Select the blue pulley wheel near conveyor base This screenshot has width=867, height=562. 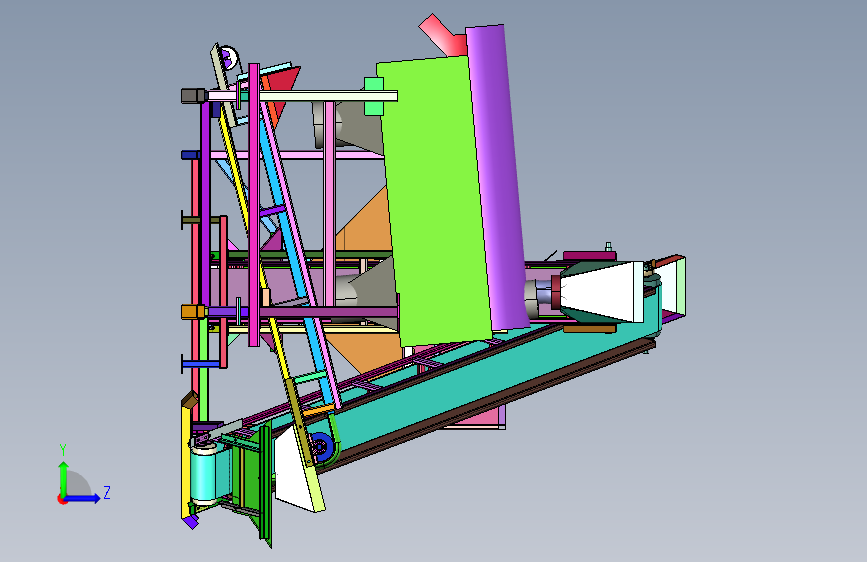pos(322,446)
